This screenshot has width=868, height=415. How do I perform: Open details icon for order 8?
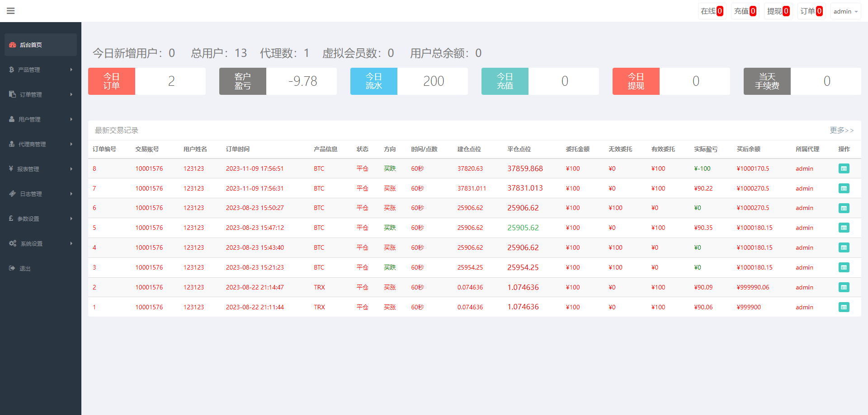pyautogui.click(x=844, y=168)
